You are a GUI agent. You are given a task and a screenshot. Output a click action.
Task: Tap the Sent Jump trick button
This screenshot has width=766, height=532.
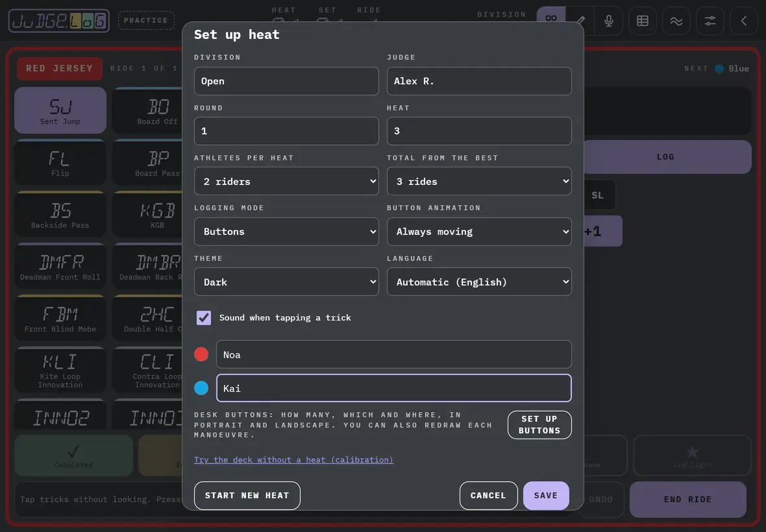pos(60,110)
